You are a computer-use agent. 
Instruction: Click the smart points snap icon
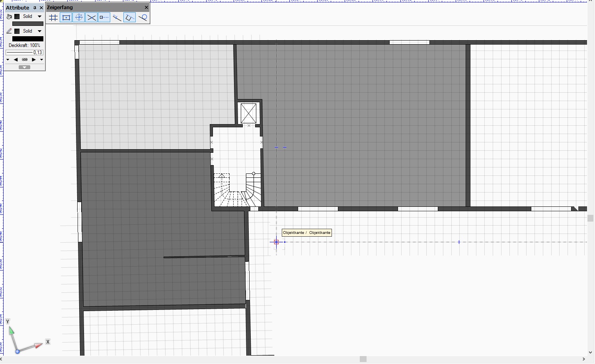[x=104, y=18]
